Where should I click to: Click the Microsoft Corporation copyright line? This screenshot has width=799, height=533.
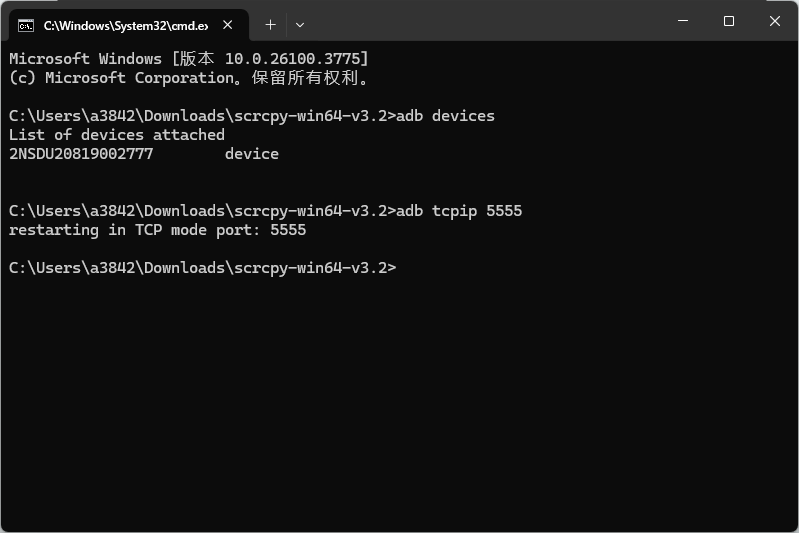pos(189,78)
